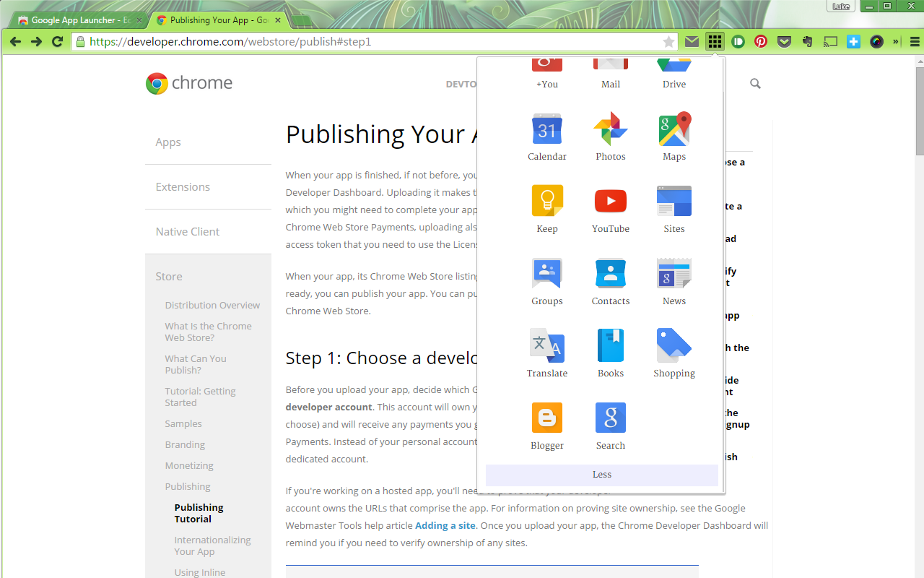Click the +You label in the launcher
The width and height of the screenshot is (924, 578).
pos(547,85)
